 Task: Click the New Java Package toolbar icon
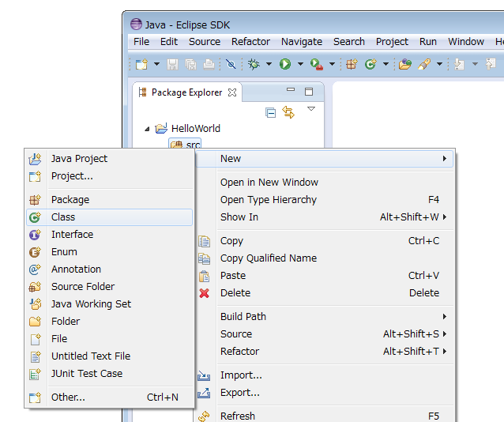pos(352,64)
